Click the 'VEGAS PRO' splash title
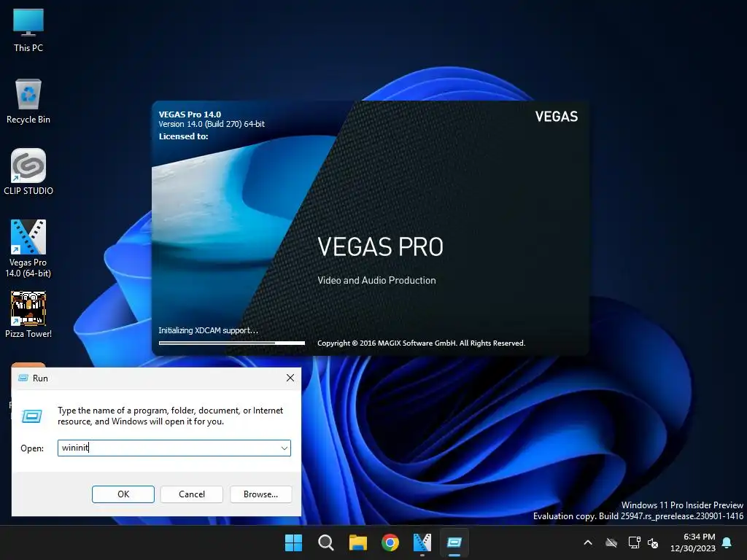Image resolution: width=747 pixels, height=560 pixels. click(x=380, y=246)
